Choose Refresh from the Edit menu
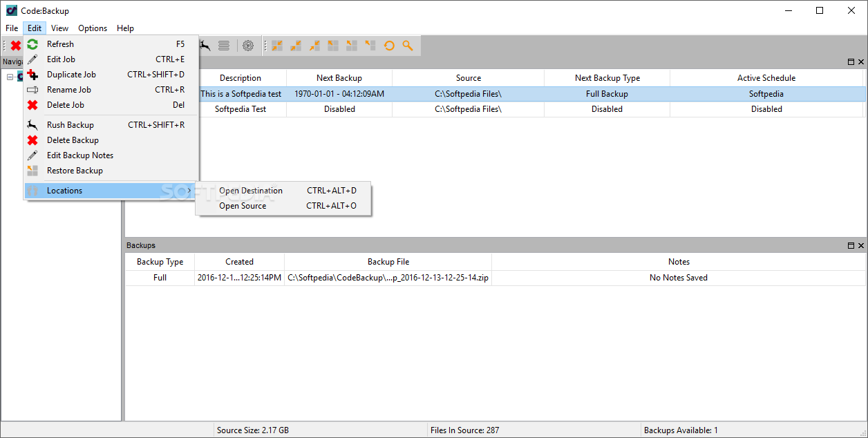Image resolution: width=868 pixels, height=438 pixels. (111, 44)
